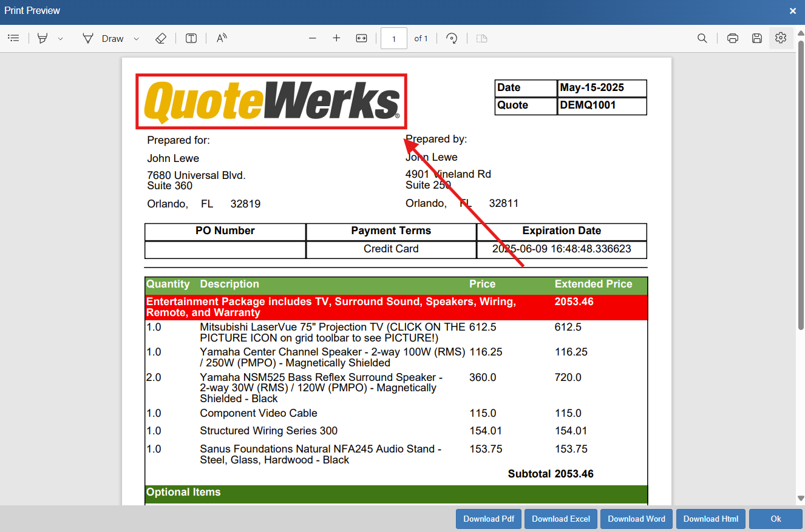The image size is (805, 532).
Task: Click the page number input field
Action: click(x=393, y=39)
